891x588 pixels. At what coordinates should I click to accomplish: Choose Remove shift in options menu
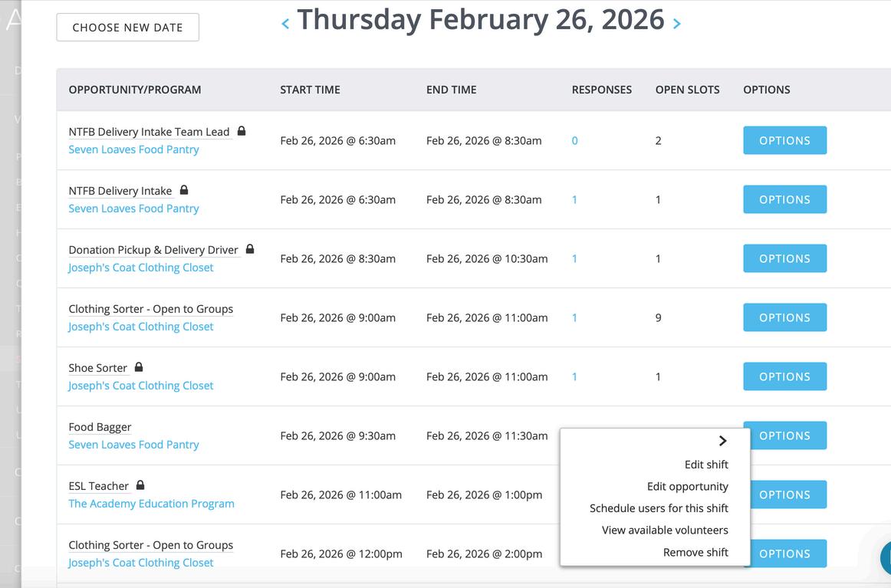click(695, 552)
